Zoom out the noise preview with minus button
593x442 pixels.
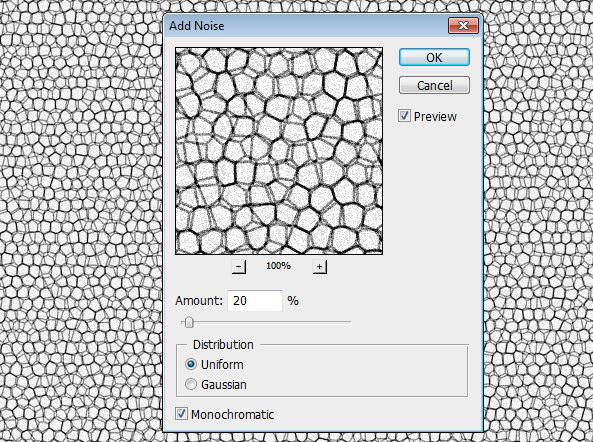coord(239,267)
